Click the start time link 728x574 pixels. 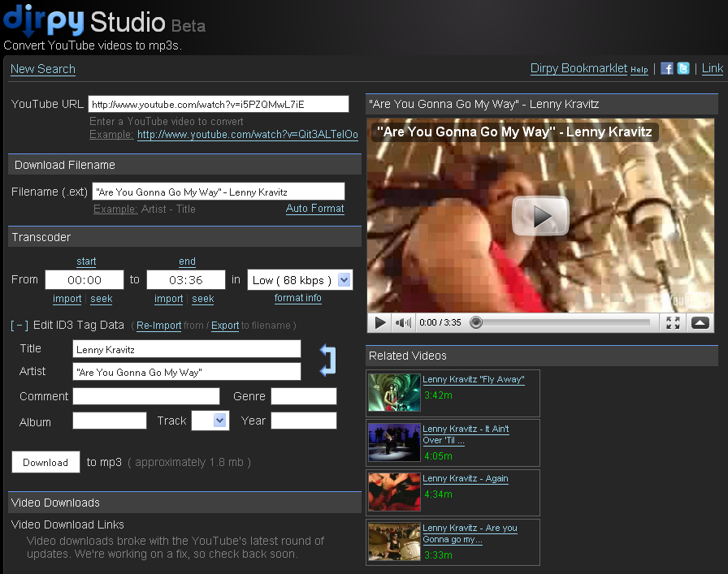pyautogui.click(x=86, y=261)
